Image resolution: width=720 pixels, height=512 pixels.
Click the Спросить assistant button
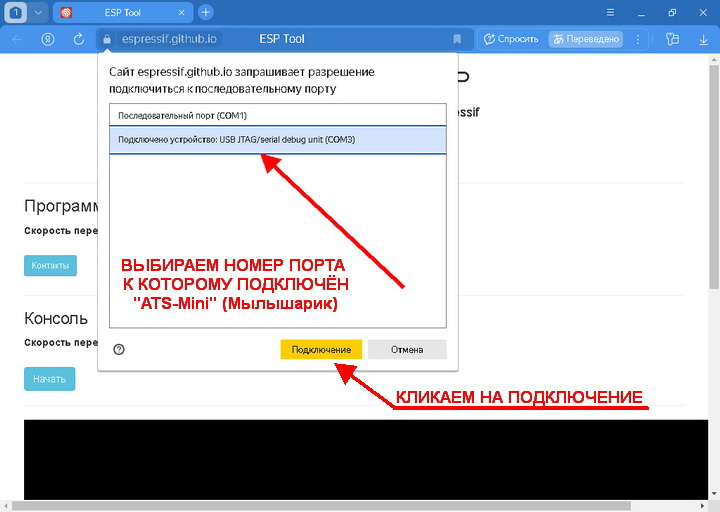click(x=511, y=39)
